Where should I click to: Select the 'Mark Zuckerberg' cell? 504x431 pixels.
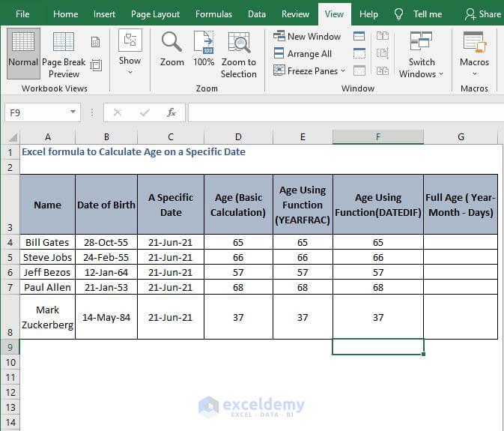coord(48,317)
